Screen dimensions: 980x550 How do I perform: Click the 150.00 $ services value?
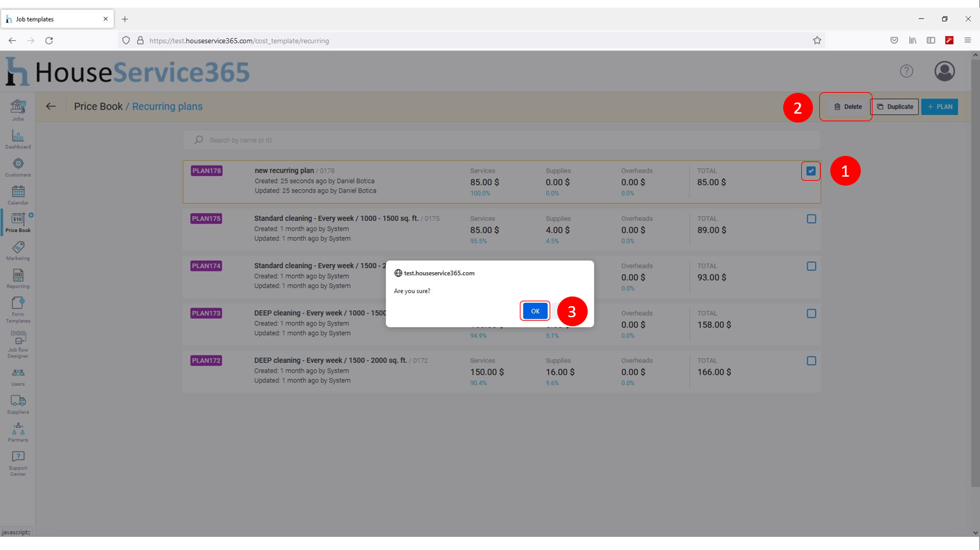pyautogui.click(x=487, y=372)
